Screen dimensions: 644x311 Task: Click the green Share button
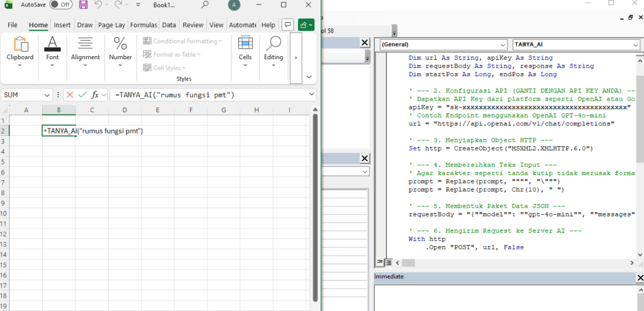[x=306, y=25]
